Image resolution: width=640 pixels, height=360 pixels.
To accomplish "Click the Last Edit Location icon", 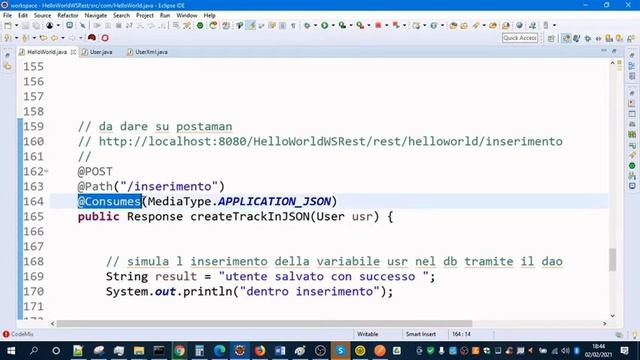I will point(43,38).
